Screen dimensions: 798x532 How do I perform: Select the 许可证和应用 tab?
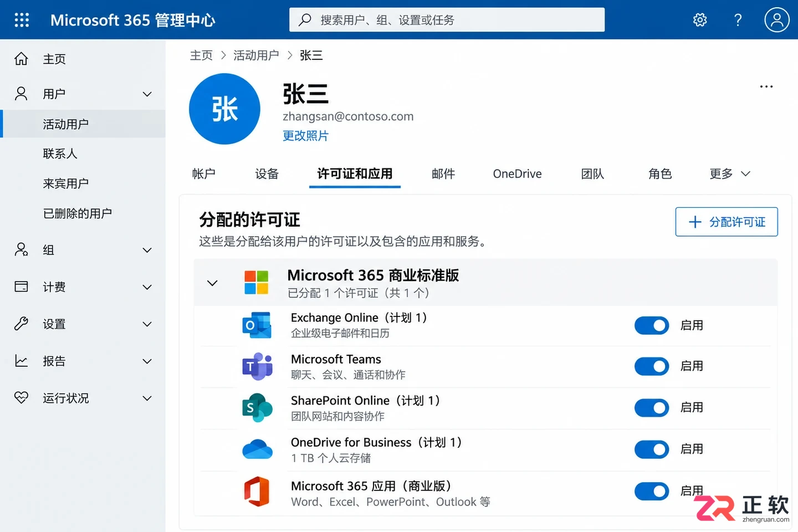tap(355, 173)
